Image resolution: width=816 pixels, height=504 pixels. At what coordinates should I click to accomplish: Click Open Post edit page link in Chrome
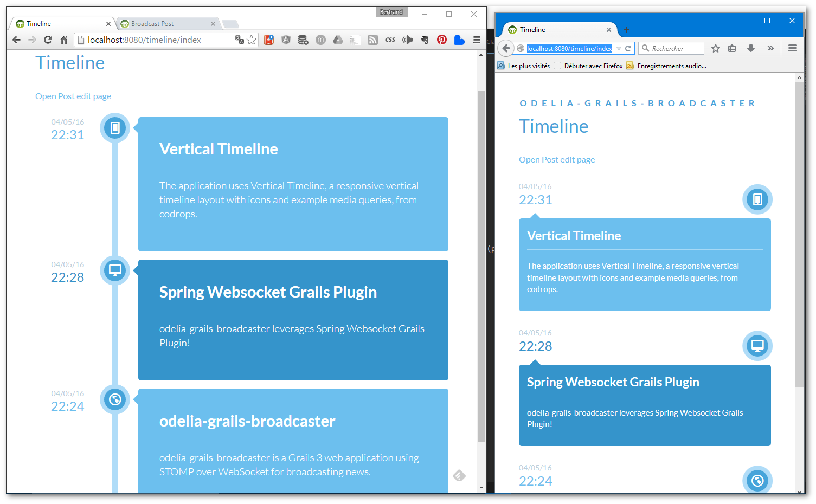73,96
